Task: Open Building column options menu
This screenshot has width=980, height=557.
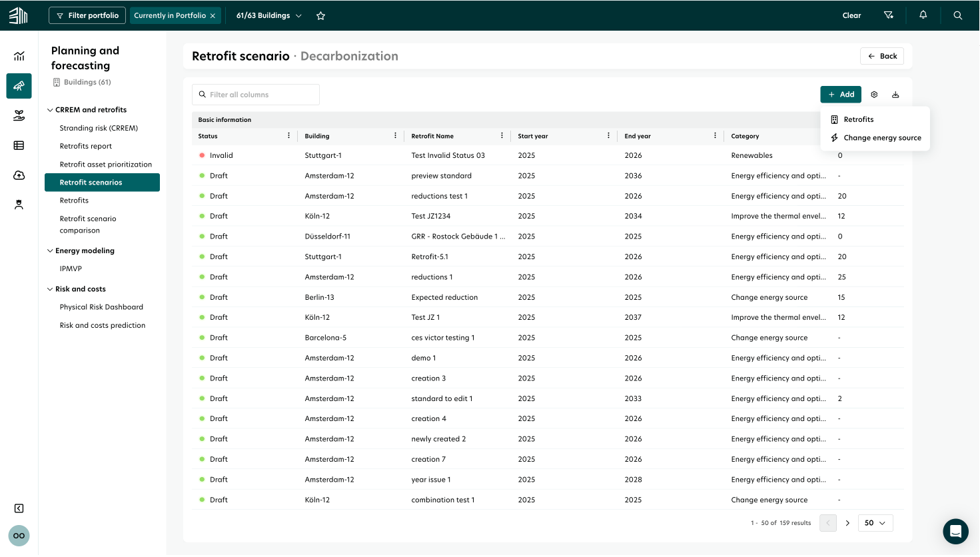Action: tap(395, 135)
